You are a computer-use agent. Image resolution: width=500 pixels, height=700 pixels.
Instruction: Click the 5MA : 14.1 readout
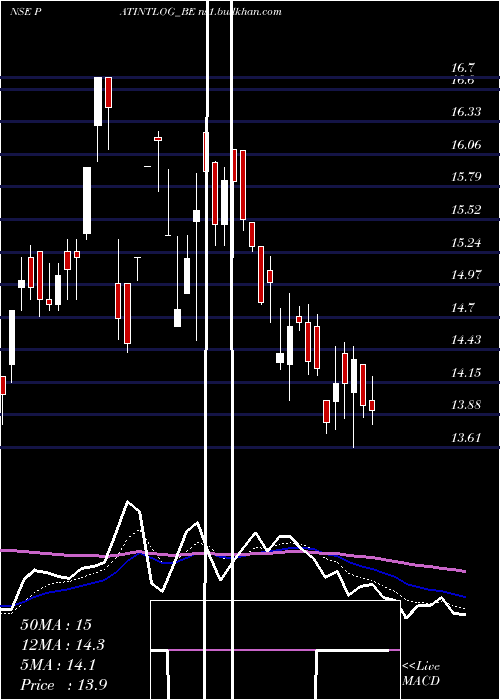(x=58, y=665)
